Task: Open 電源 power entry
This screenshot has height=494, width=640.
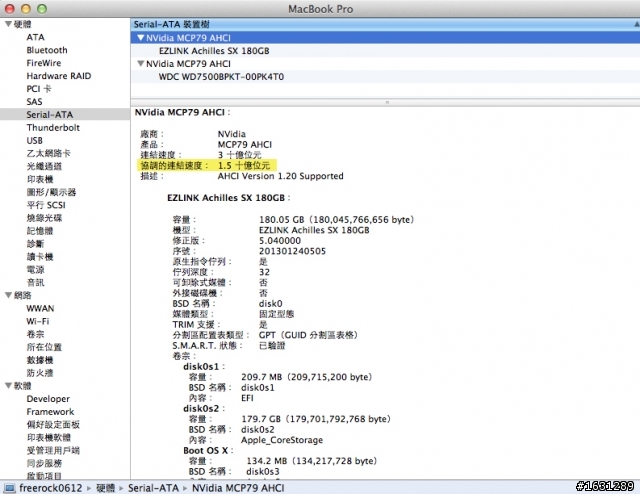Action: pyautogui.click(x=36, y=269)
